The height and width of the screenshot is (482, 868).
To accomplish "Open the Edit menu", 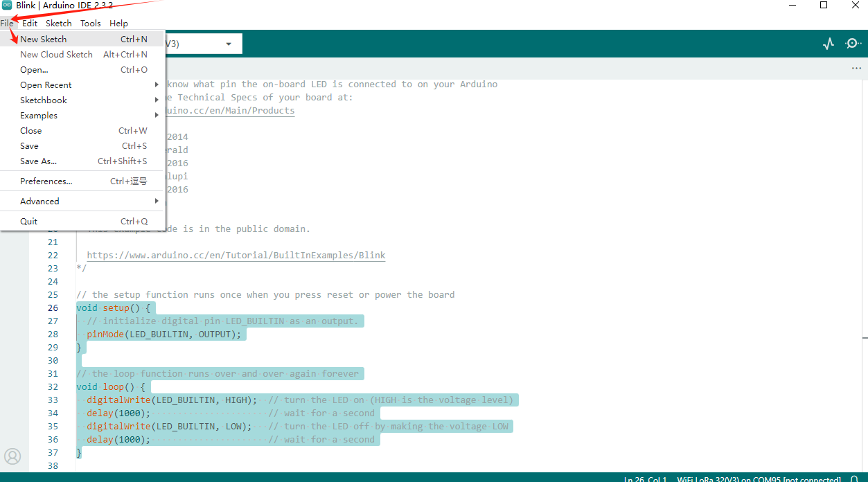I will point(30,23).
